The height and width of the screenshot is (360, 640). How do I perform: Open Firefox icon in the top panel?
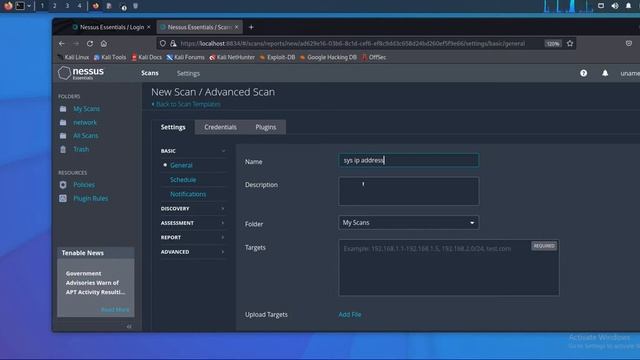point(8,6)
